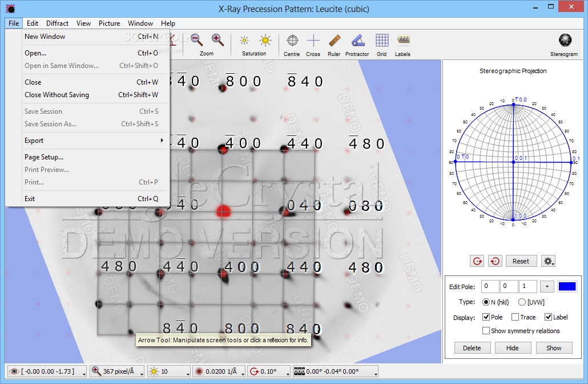Rotate stereogram counter-clockwise button

[495, 261]
